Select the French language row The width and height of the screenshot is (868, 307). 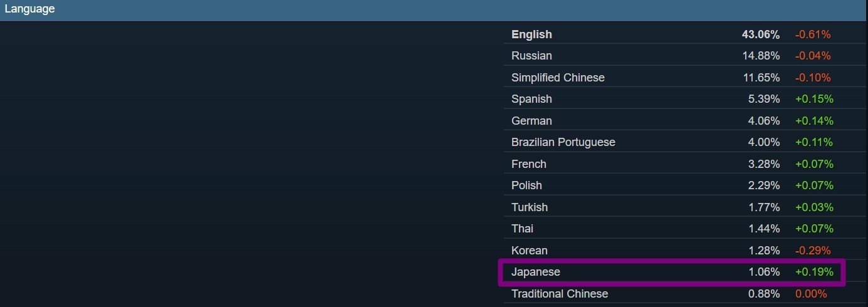pyautogui.click(x=529, y=164)
